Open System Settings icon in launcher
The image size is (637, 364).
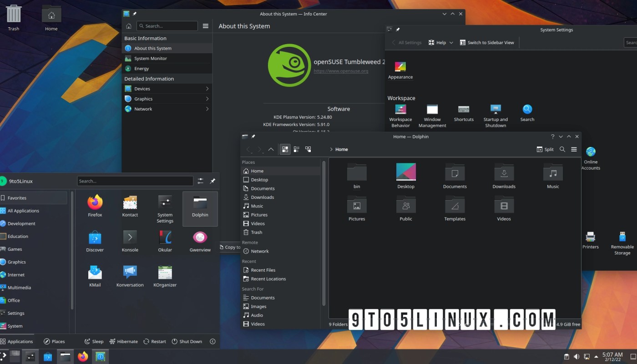click(165, 209)
